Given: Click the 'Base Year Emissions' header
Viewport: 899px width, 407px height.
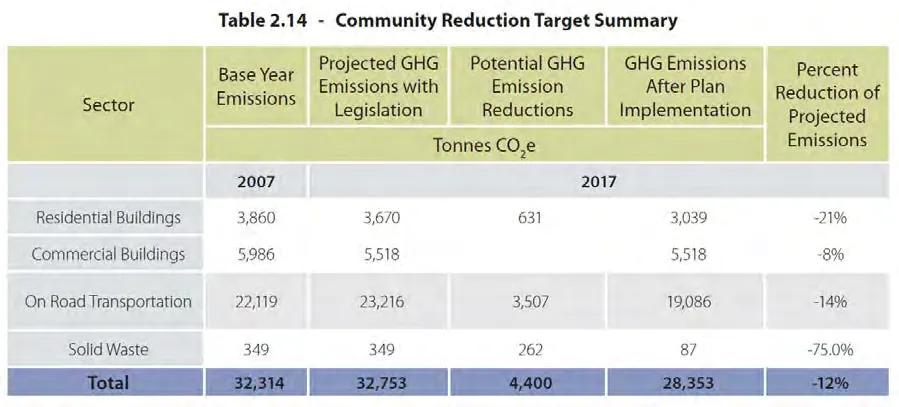Looking at the screenshot, I should click(x=256, y=87).
